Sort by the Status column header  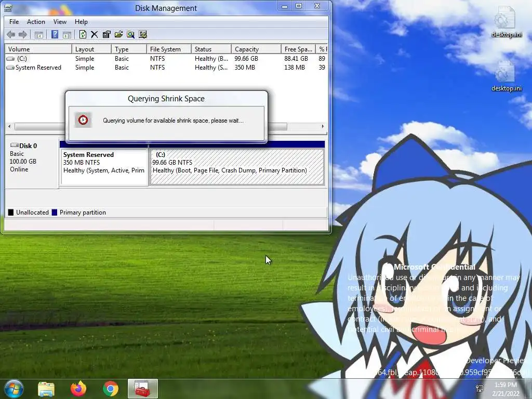pyautogui.click(x=211, y=49)
